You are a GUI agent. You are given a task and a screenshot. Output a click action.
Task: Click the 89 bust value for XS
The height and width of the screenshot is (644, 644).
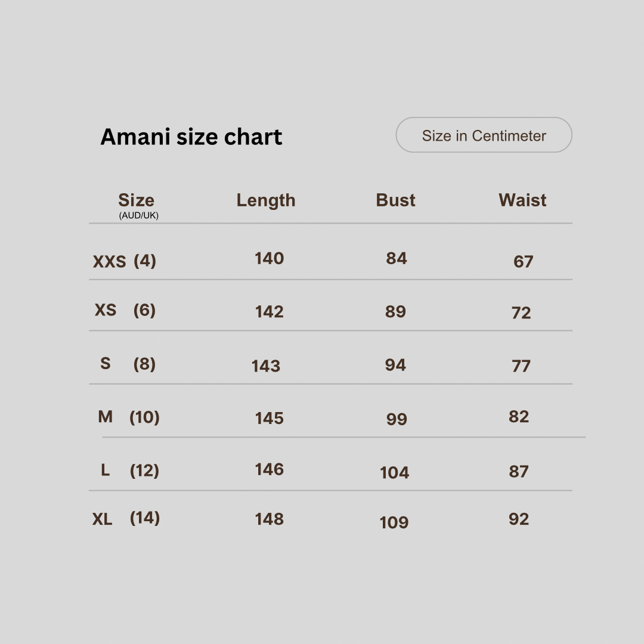[x=395, y=312]
